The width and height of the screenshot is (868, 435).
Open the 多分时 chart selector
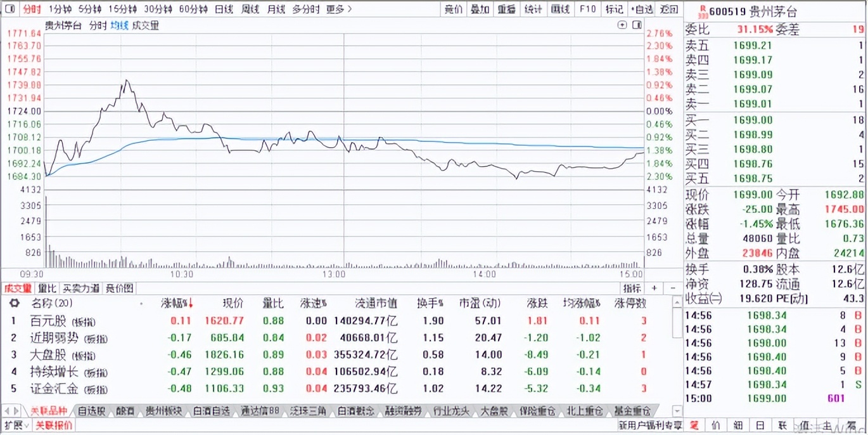click(307, 10)
